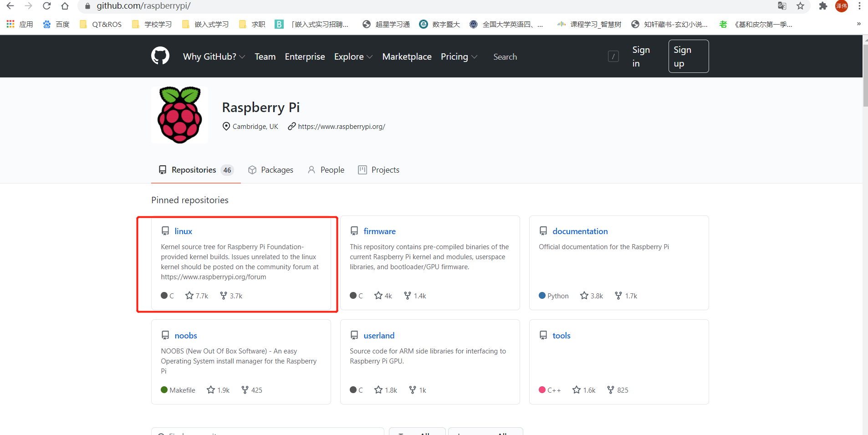View linux forks 3.7k
Screen dimensions: 868x435
[x=231, y=296]
